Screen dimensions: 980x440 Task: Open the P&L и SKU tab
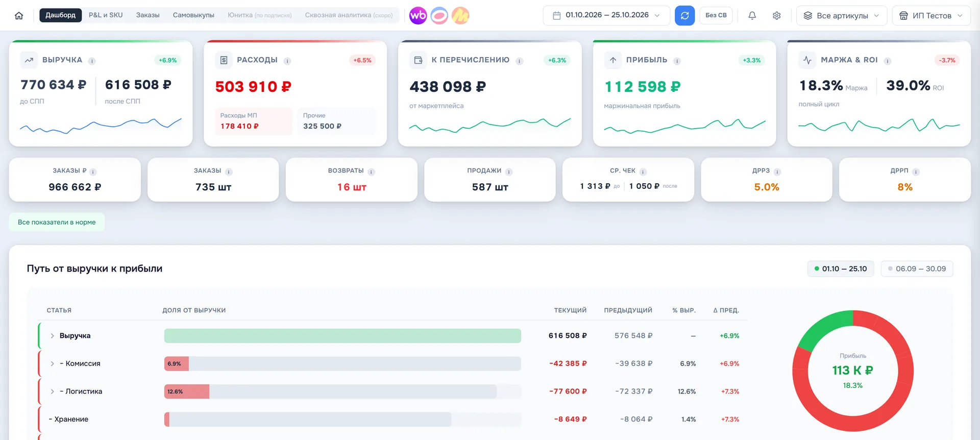click(106, 15)
